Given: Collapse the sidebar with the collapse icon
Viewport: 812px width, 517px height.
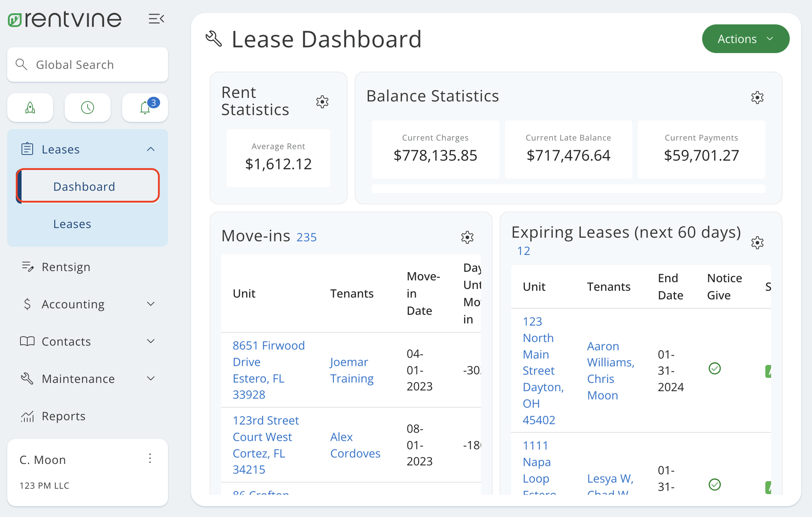Looking at the screenshot, I should click(x=156, y=18).
